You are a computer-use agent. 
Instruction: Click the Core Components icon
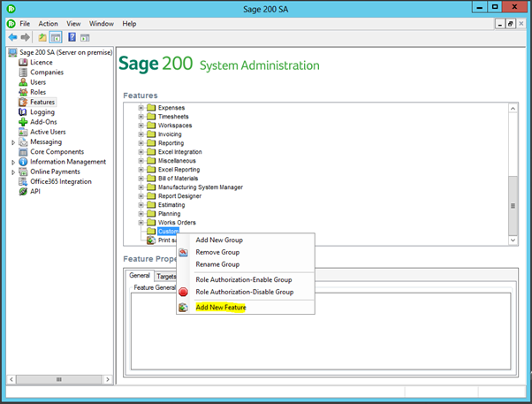pyautogui.click(x=23, y=152)
